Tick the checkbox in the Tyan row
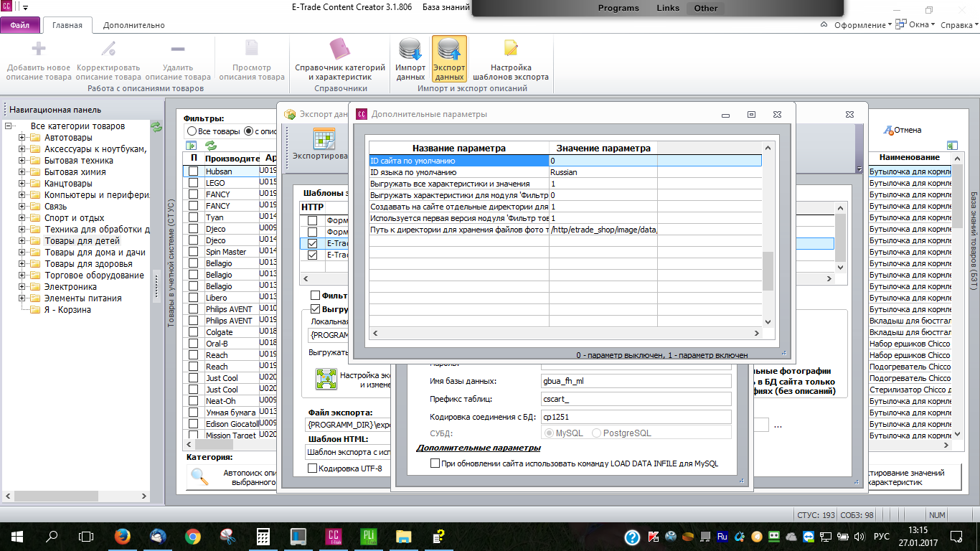This screenshot has width=980, height=551. [193, 217]
